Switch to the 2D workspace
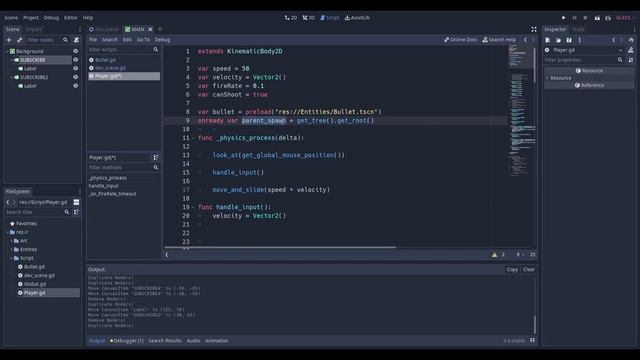This screenshot has width=640, height=360. click(291, 18)
